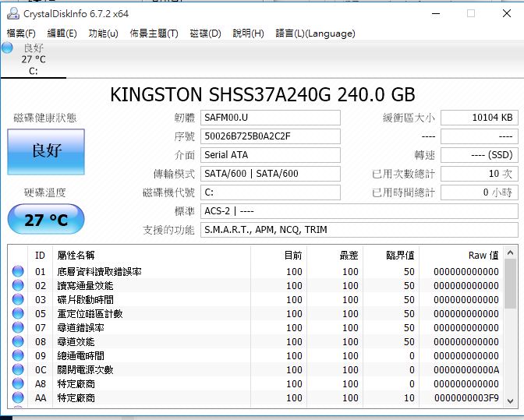This screenshot has width=524, height=420.
Task: Open the 功能(u) menu
Action: pyautogui.click(x=103, y=34)
